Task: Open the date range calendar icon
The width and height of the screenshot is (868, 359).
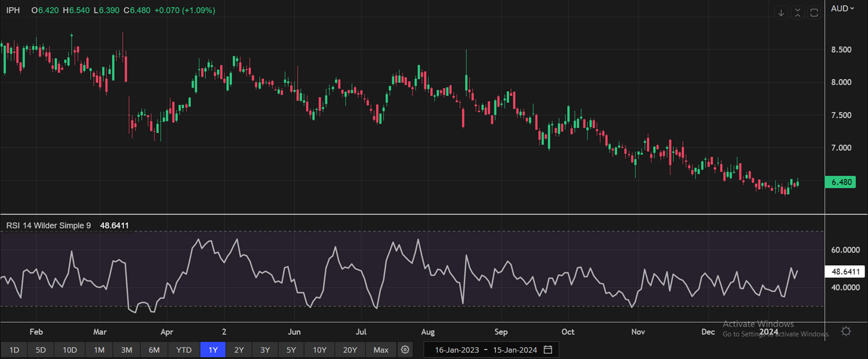Action: click(548, 349)
